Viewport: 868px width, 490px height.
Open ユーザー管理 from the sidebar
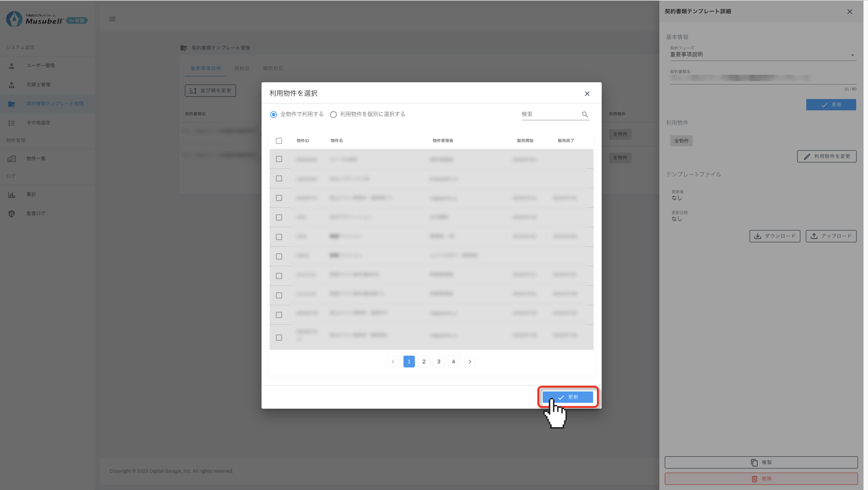click(41, 65)
